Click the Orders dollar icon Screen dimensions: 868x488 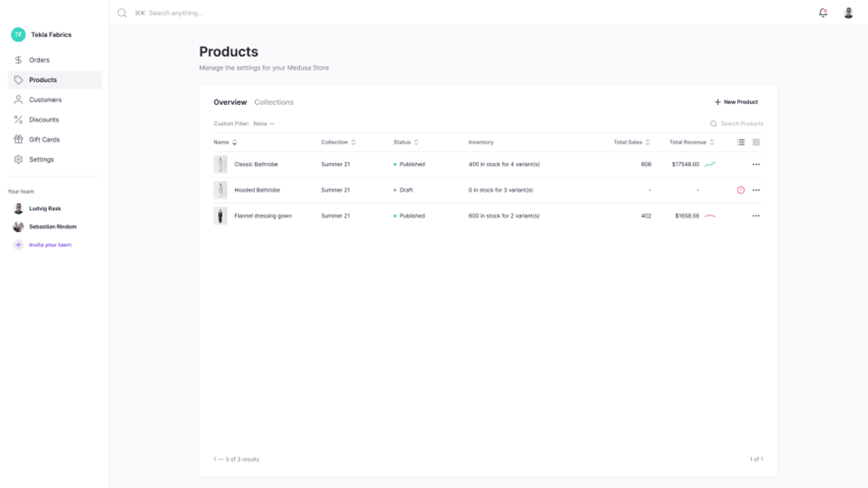[18, 60]
